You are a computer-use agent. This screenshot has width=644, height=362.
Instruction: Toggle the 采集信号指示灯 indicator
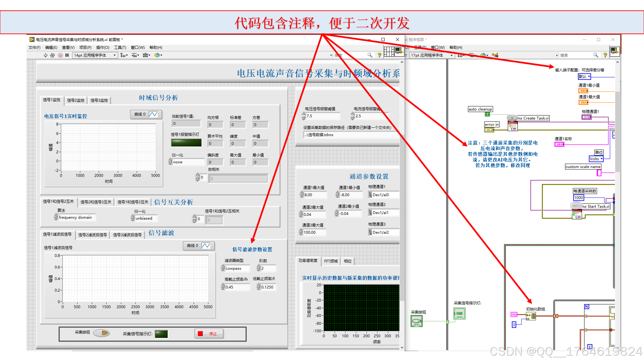pos(161,334)
